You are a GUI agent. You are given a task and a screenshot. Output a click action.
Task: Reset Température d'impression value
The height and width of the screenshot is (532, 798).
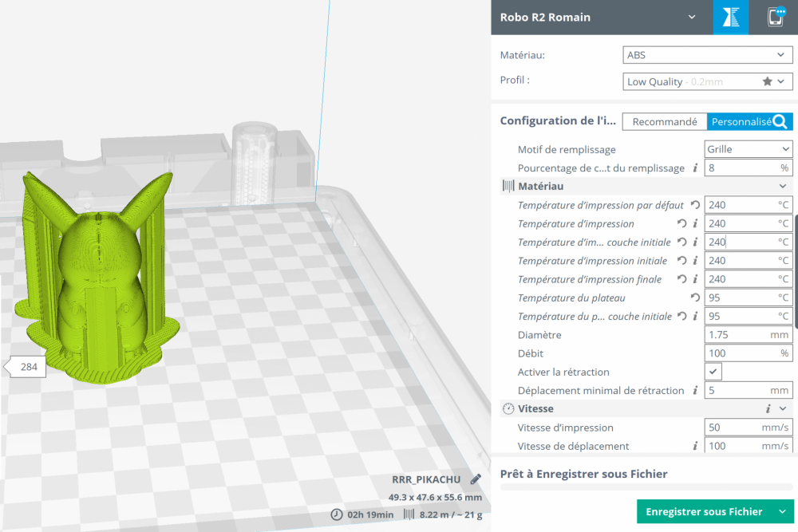682,223
